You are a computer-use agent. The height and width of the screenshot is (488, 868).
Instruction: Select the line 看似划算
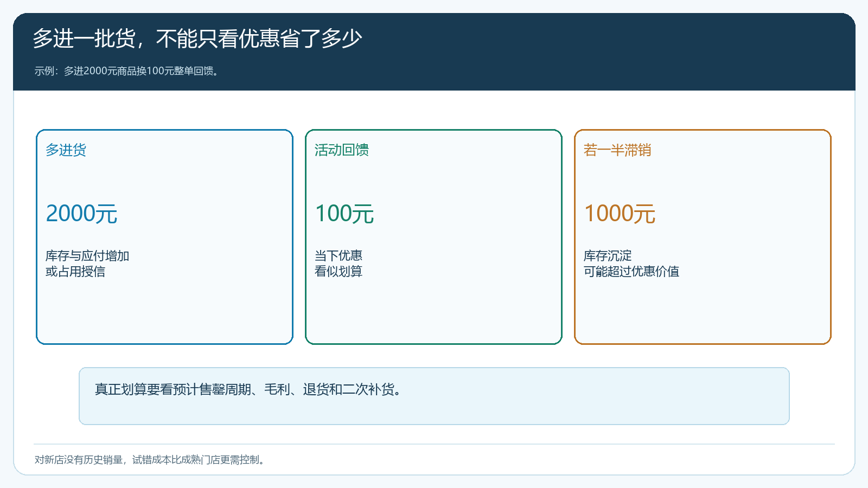tap(338, 271)
